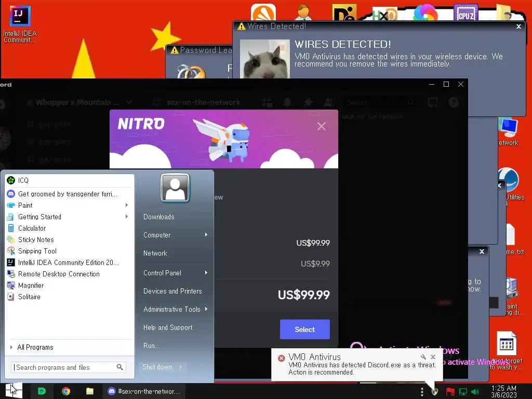Start Solitaire from the Start menu

pos(70,297)
